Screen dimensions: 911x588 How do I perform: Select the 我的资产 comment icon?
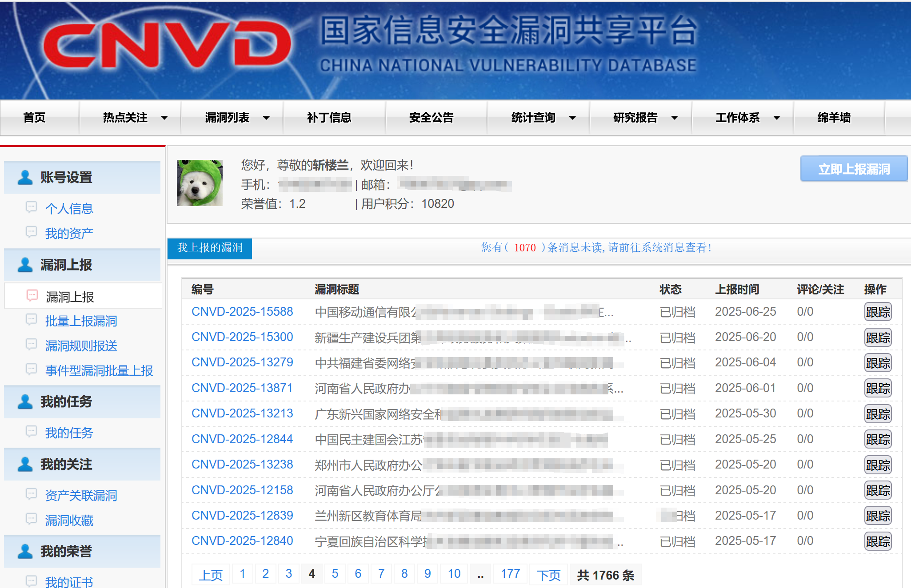click(31, 232)
